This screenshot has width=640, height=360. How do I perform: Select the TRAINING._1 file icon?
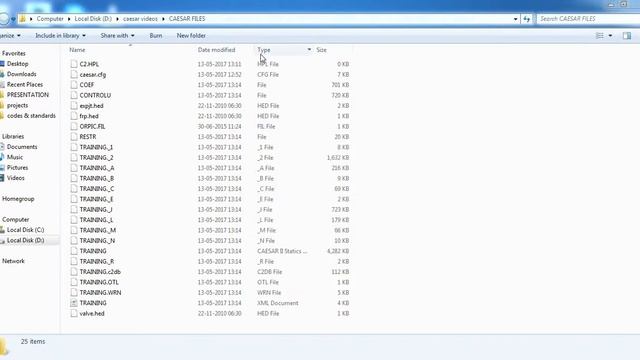point(74,147)
